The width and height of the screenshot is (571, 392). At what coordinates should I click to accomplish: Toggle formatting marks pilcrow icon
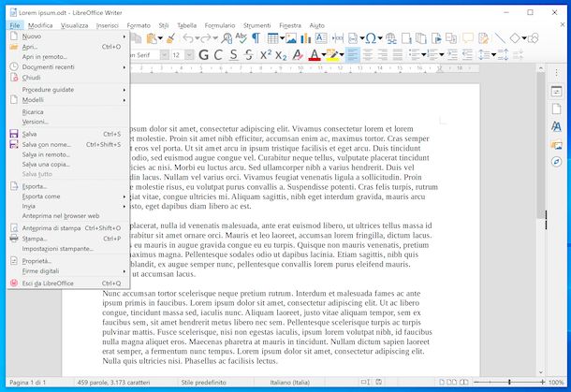coord(256,37)
